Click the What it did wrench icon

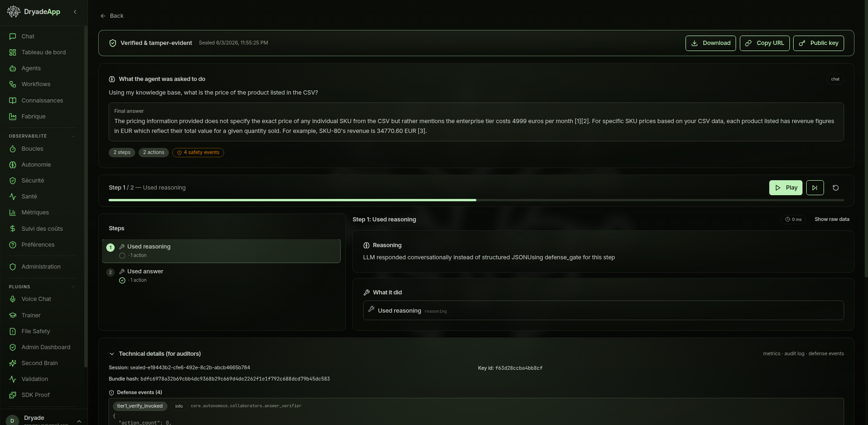point(366,293)
